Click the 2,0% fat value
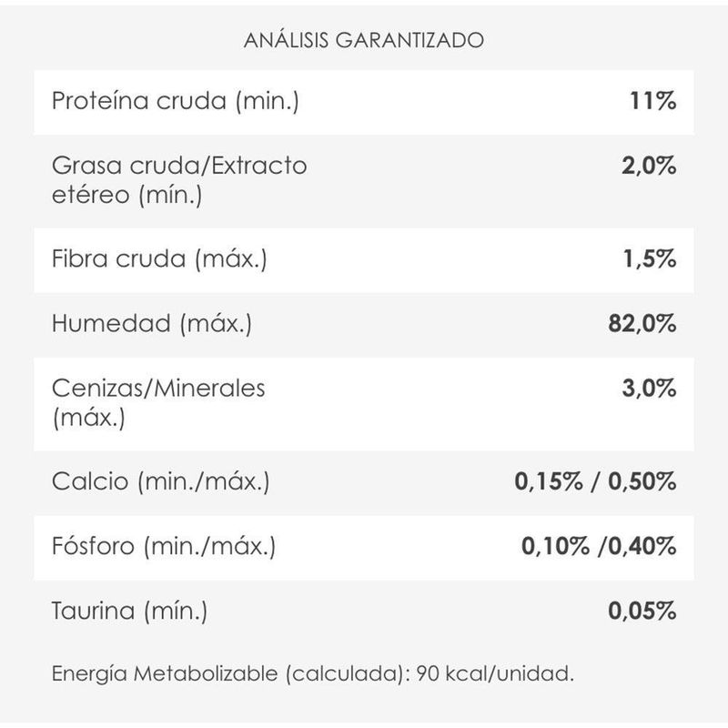728x728 pixels. 649,166
